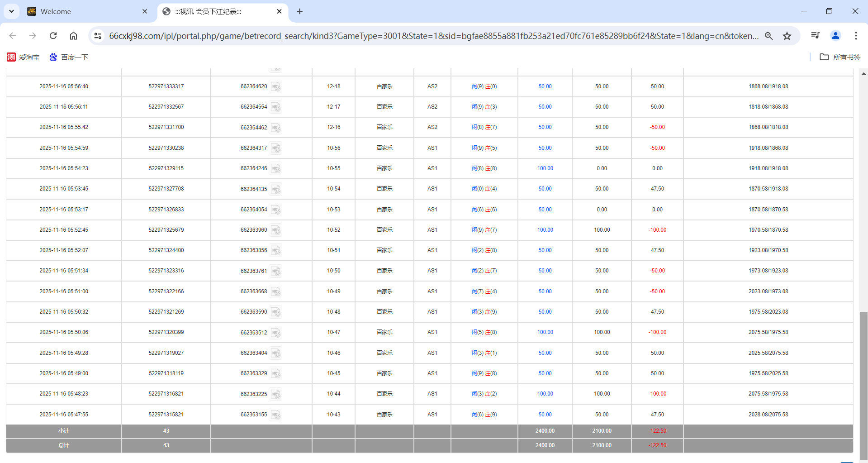
Task: Open replay icon next to 662364620
Action: tap(275, 86)
